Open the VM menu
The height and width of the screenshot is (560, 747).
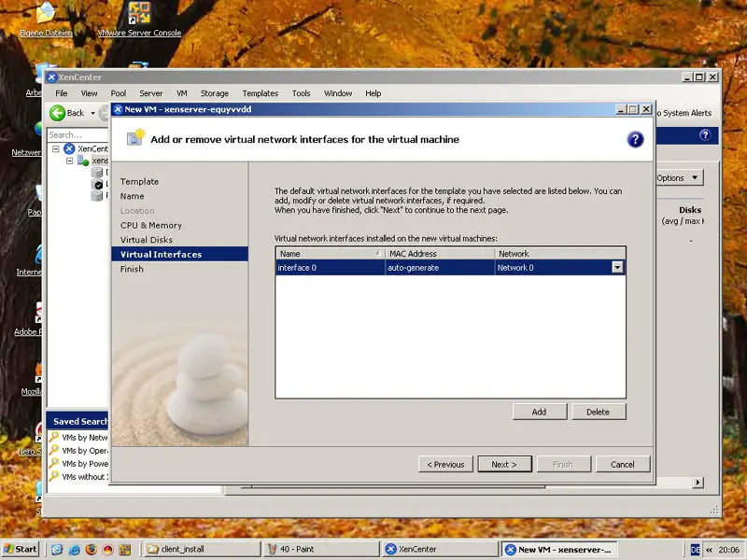coord(181,93)
